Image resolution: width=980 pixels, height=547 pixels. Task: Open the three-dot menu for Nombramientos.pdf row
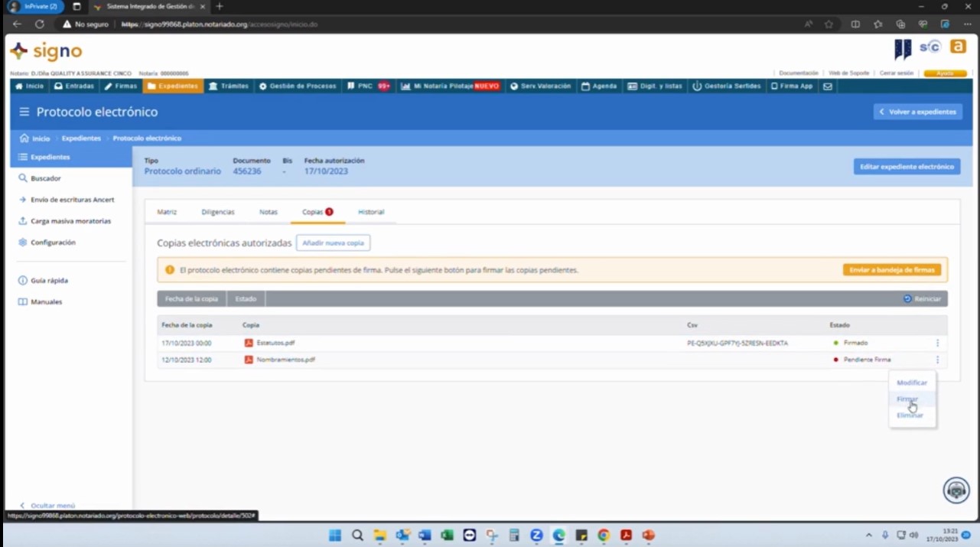point(937,360)
